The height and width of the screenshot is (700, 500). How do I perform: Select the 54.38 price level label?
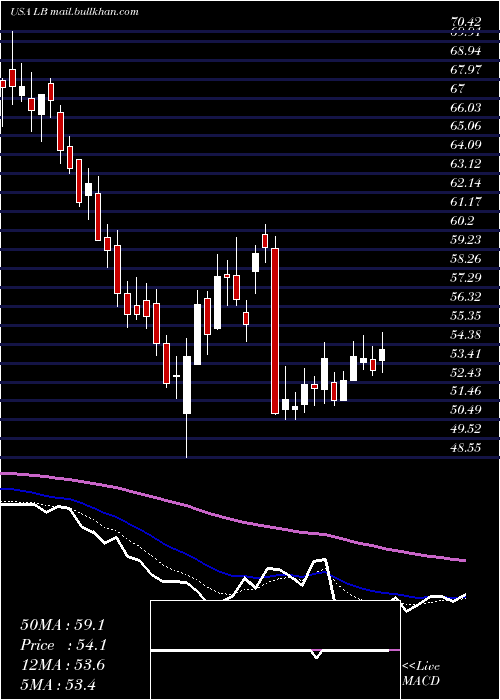[466, 334]
